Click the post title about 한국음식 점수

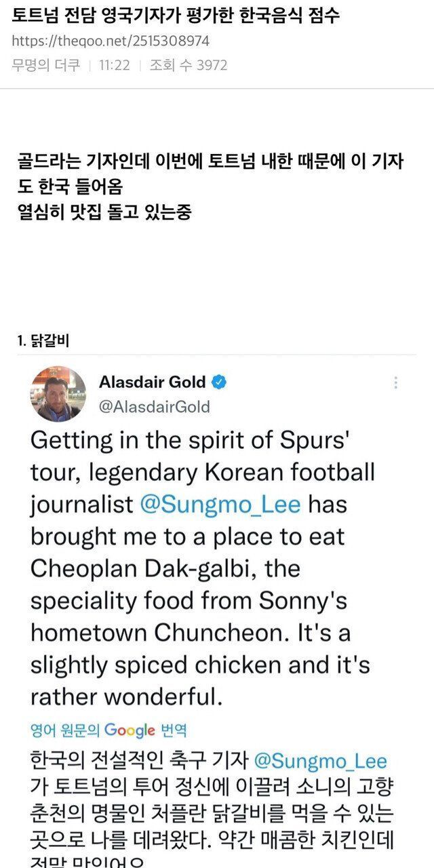(x=176, y=16)
